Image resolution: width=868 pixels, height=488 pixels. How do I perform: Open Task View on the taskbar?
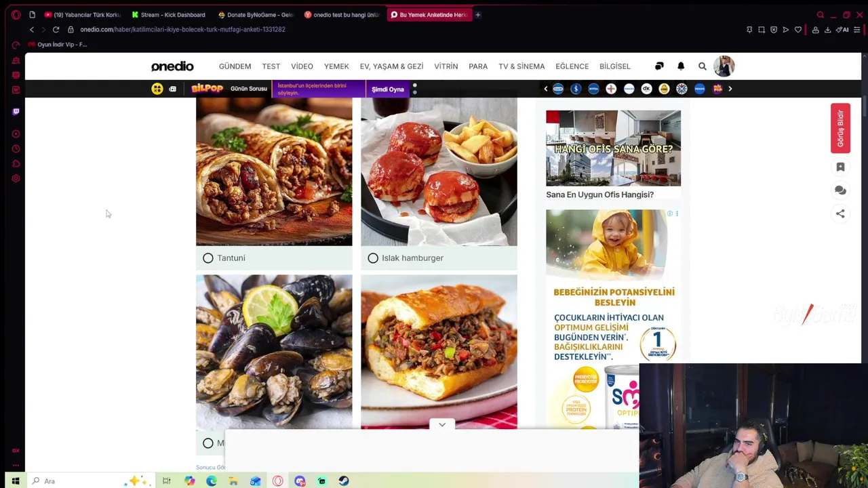[x=166, y=481]
